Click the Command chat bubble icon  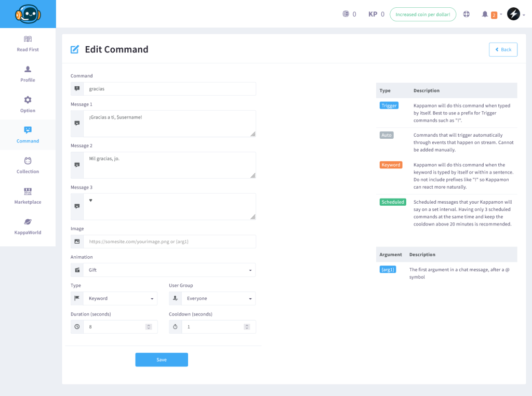pyautogui.click(x=28, y=131)
